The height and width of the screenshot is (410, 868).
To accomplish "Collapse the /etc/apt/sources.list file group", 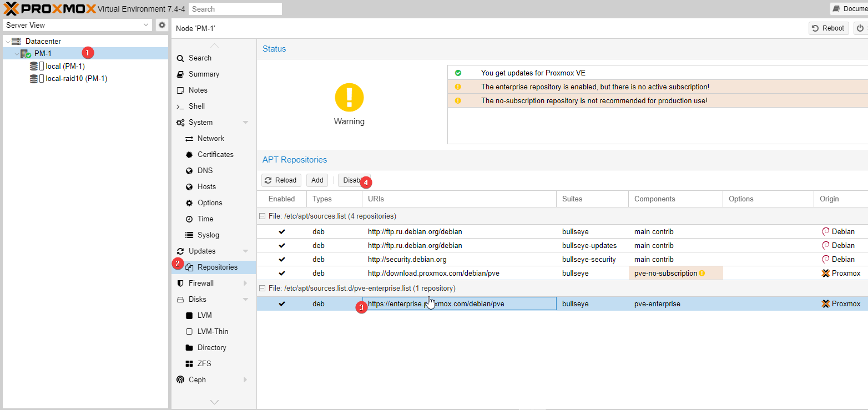I will click(263, 216).
